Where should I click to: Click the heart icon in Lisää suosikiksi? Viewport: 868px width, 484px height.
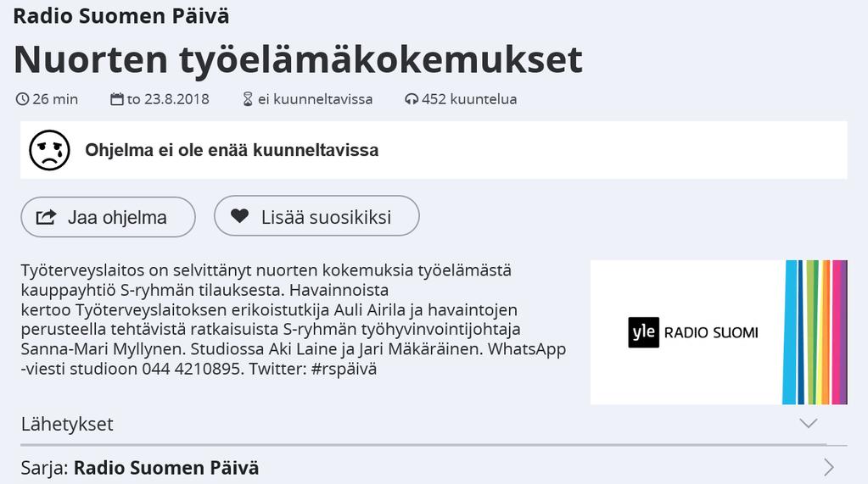pyautogui.click(x=239, y=216)
